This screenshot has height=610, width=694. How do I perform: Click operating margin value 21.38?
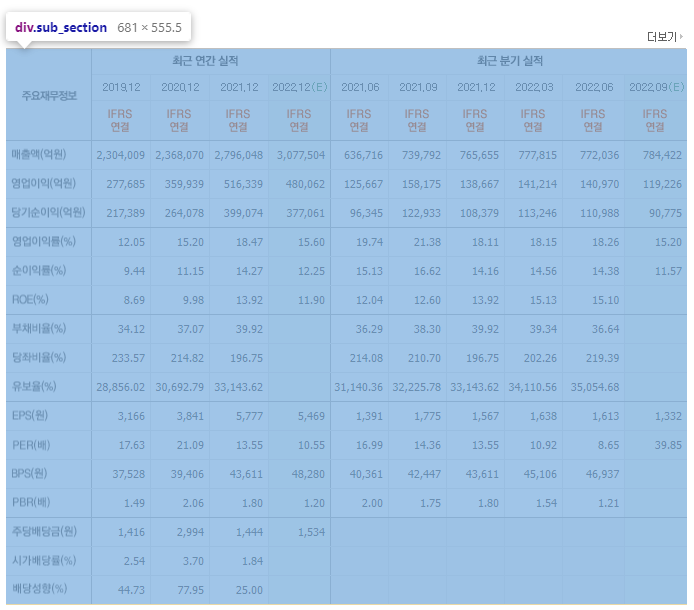427,242
